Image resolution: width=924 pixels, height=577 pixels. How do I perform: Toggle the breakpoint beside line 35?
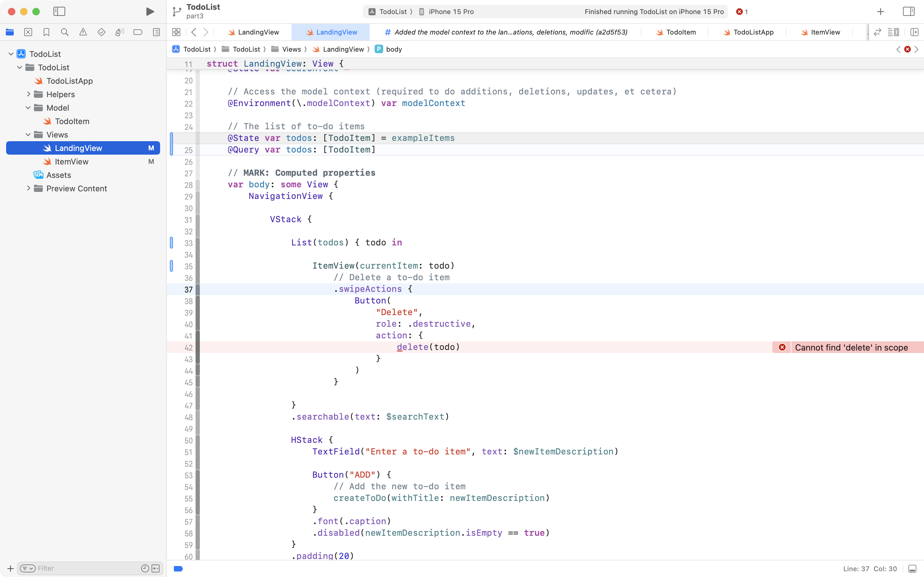[x=171, y=266]
